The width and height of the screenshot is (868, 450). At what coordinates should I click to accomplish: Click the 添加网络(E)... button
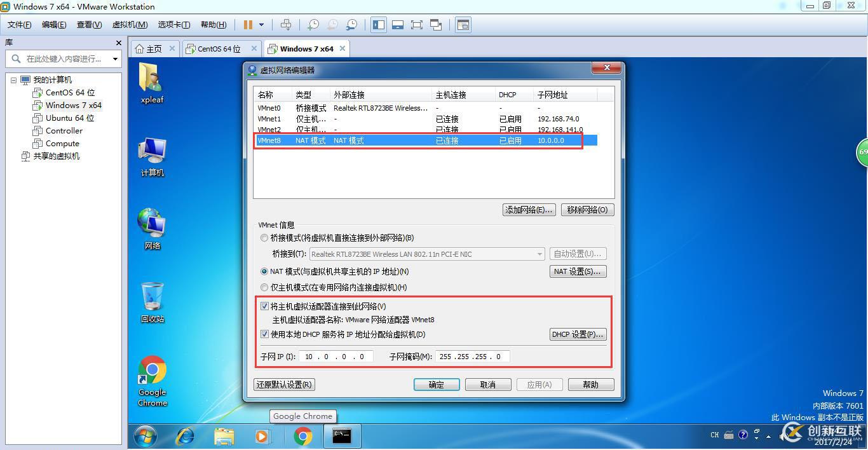pos(529,210)
